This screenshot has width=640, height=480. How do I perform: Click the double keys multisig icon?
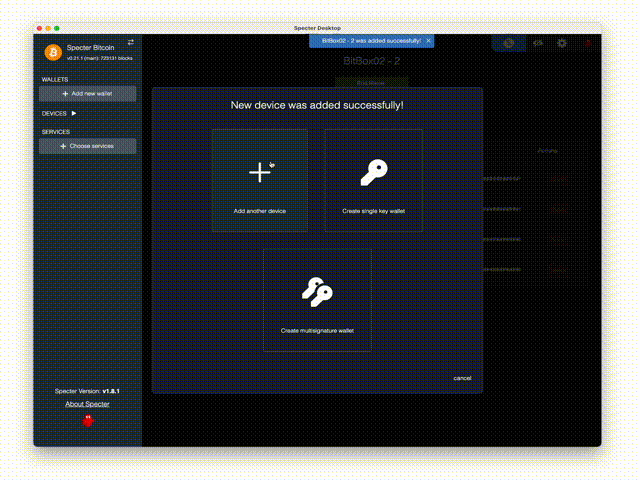point(317,292)
